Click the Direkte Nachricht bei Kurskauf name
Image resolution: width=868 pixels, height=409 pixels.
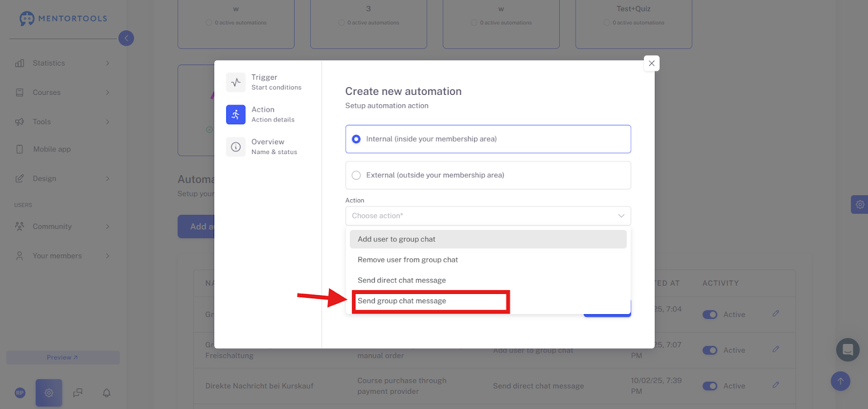click(259, 386)
